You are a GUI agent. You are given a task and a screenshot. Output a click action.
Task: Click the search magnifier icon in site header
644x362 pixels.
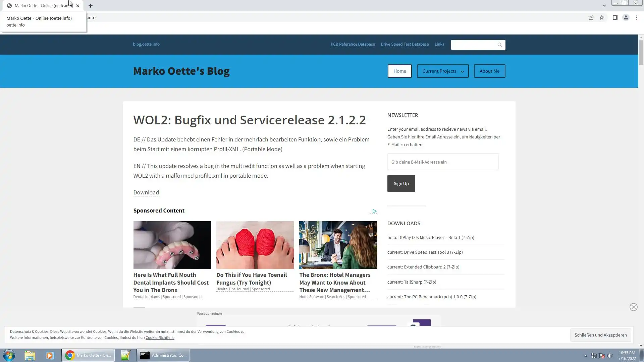coord(500,45)
